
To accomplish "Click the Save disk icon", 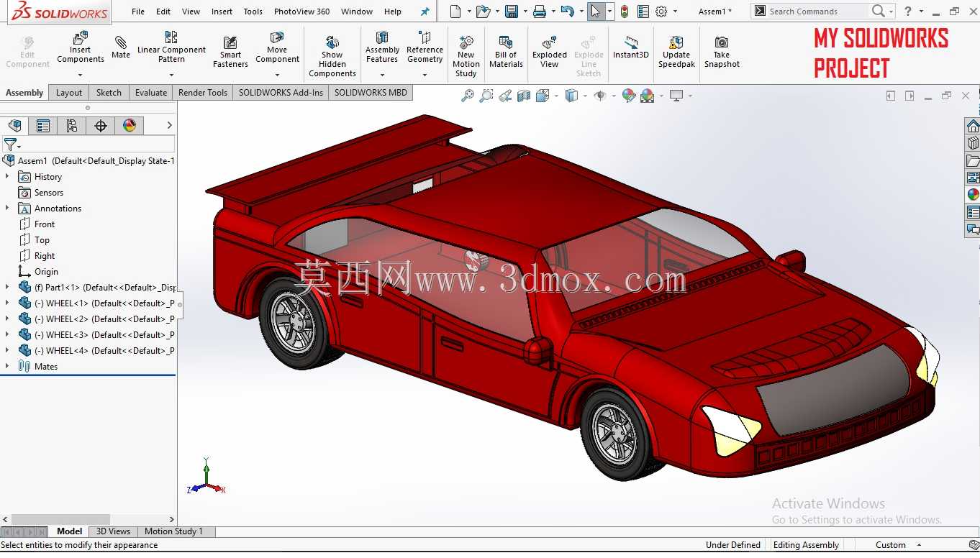I will pos(512,12).
